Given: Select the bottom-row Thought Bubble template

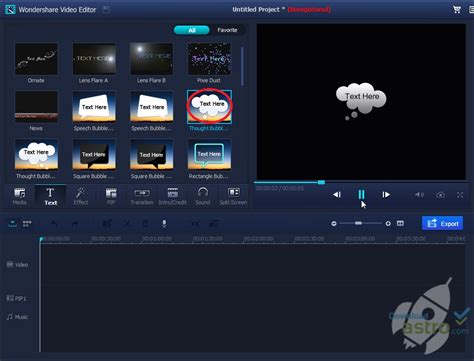Looking at the screenshot, I should pos(36,159).
